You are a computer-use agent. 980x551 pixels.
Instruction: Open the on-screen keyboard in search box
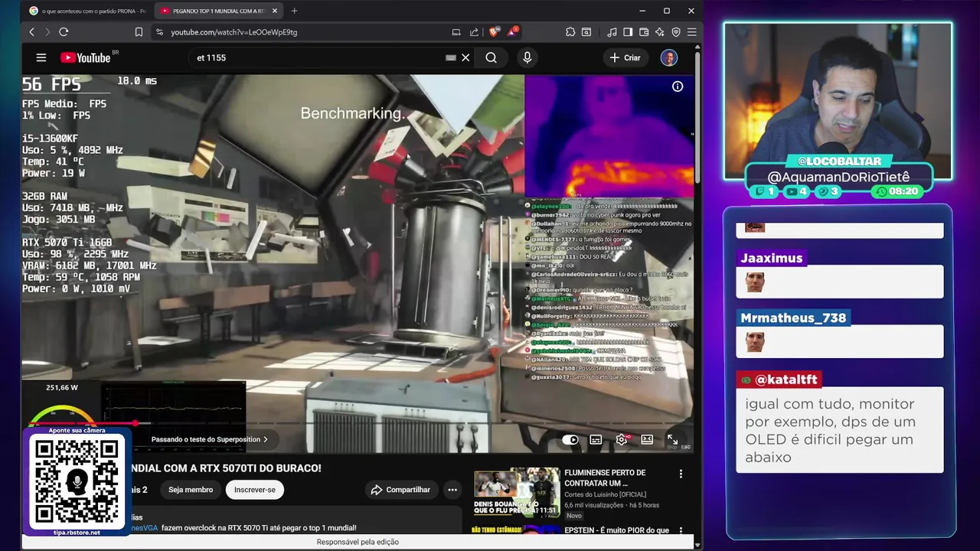click(x=451, y=57)
